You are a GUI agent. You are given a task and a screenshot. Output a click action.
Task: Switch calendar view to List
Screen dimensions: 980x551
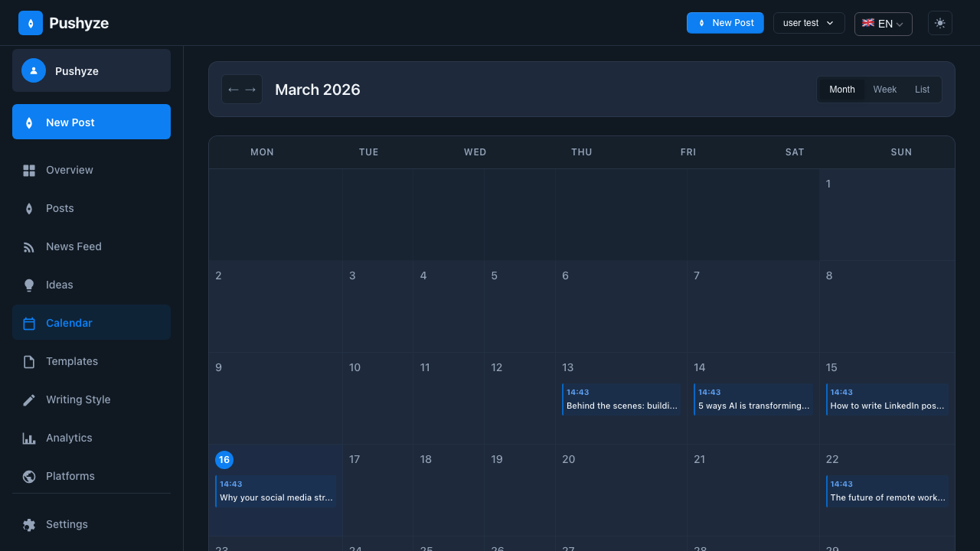pyautogui.click(x=922, y=90)
